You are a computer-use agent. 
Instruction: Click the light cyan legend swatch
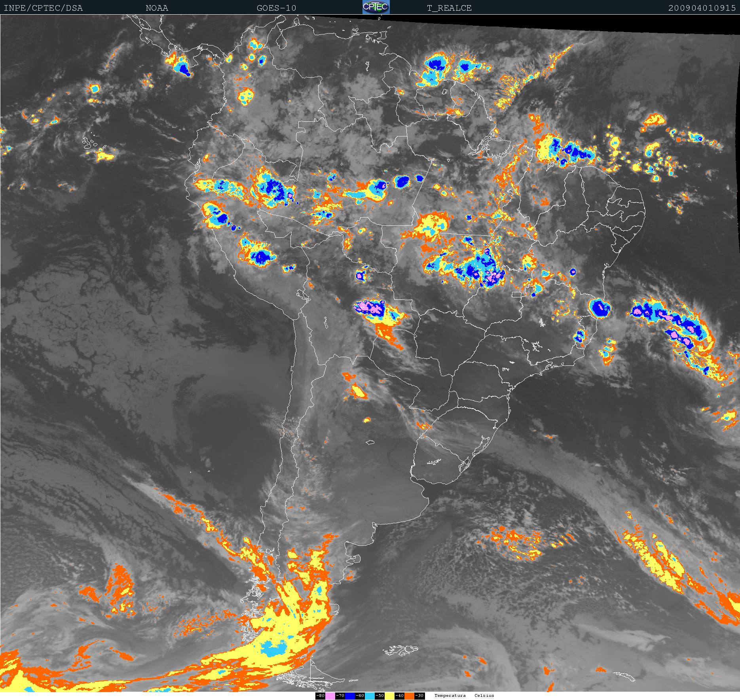[x=370, y=696]
